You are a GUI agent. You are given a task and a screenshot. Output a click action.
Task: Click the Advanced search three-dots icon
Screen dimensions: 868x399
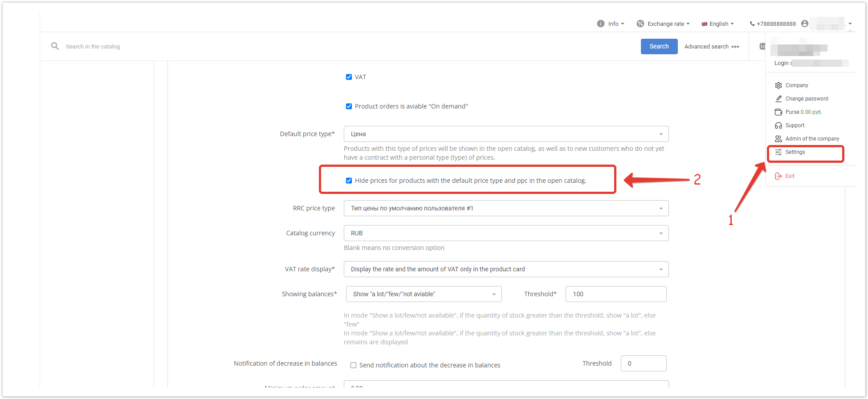(x=735, y=47)
